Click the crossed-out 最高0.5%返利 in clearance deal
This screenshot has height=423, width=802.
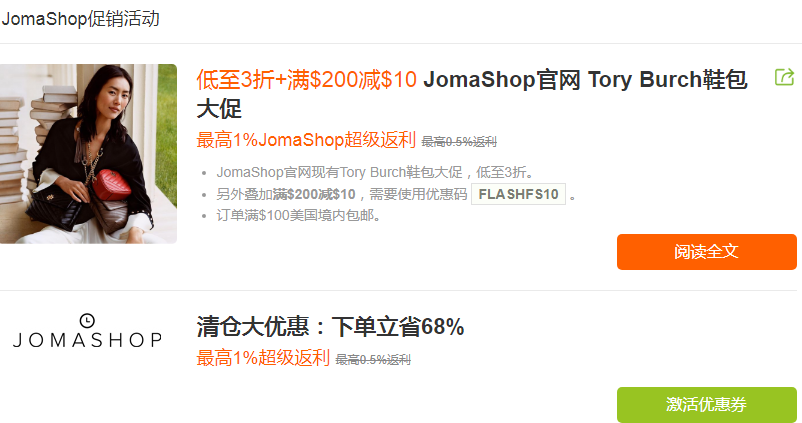coord(373,360)
